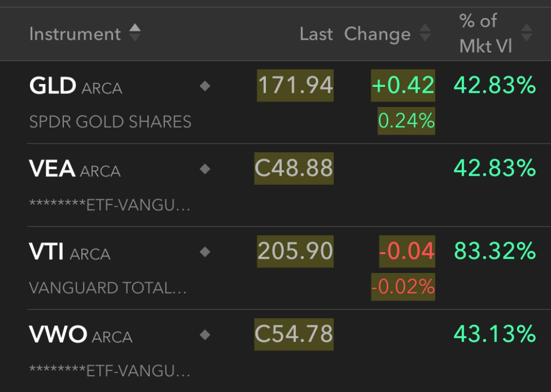Select VTI change value -0.04
The image size is (551, 392).
tap(407, 251)
